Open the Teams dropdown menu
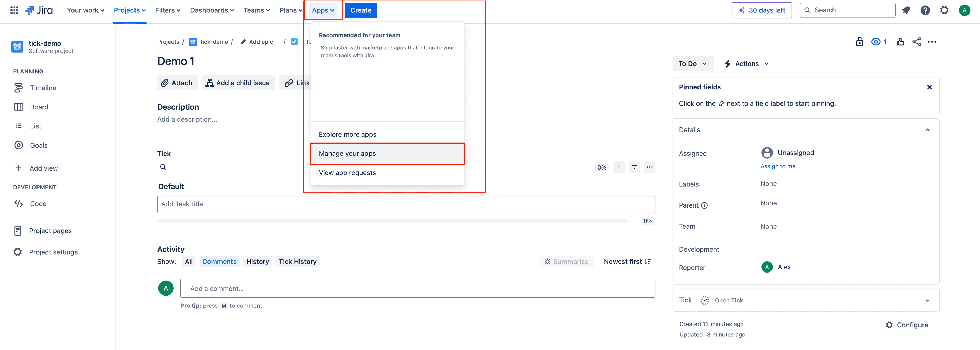The height and width of the screenshot is (350, 980). [x=257, y=10]
